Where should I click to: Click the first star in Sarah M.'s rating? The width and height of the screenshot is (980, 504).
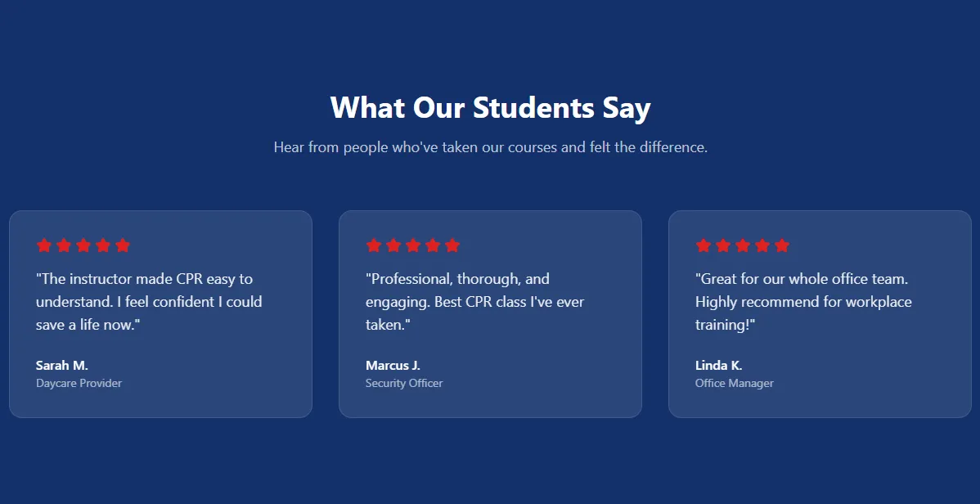click(x=43, y=245)
